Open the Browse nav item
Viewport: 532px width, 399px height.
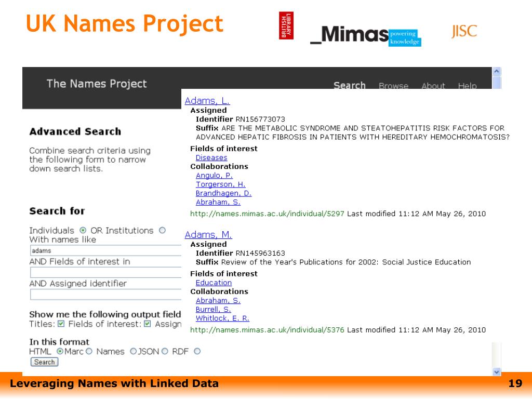click(x=393, y=85)
